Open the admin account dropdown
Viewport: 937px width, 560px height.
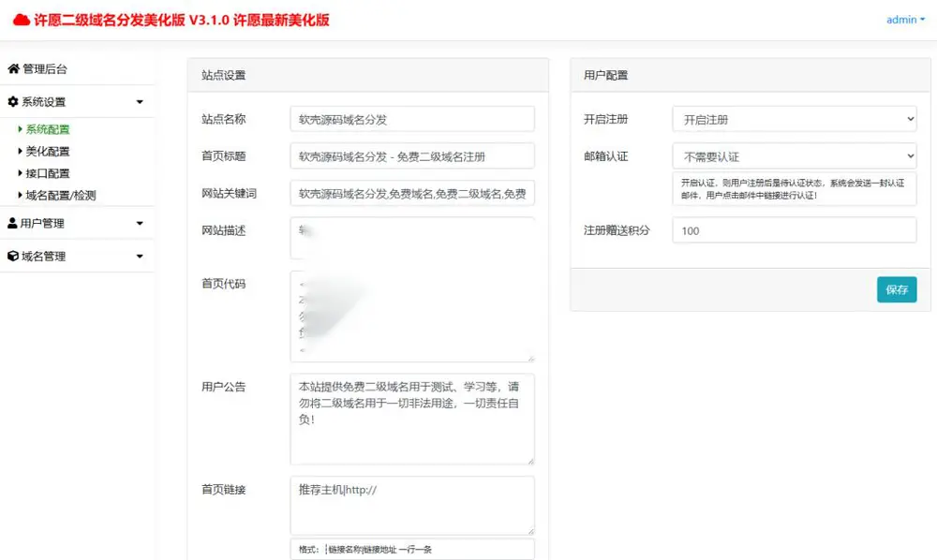click(x=905, y=20)
